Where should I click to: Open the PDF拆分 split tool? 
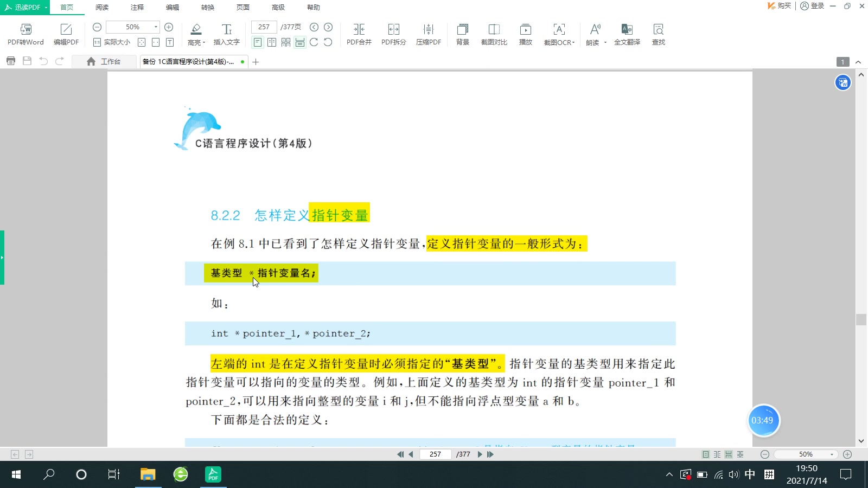pyautogui.click(x=394, y=33)
